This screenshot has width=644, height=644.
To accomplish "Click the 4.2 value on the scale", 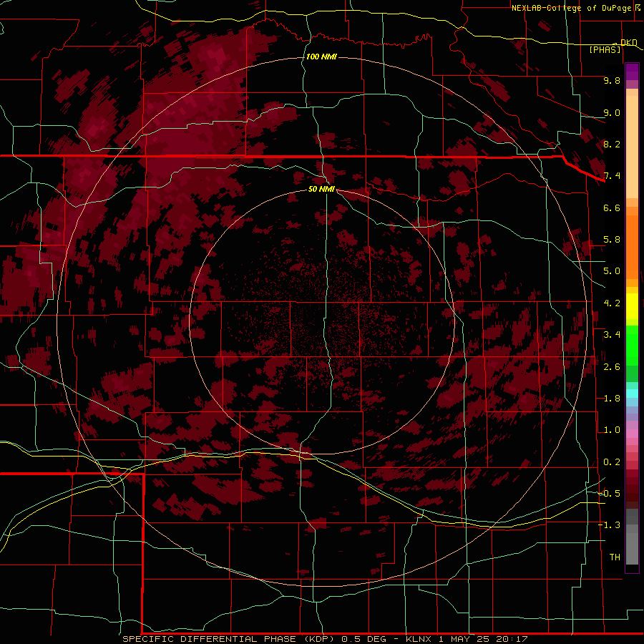I will coord(612,303).
